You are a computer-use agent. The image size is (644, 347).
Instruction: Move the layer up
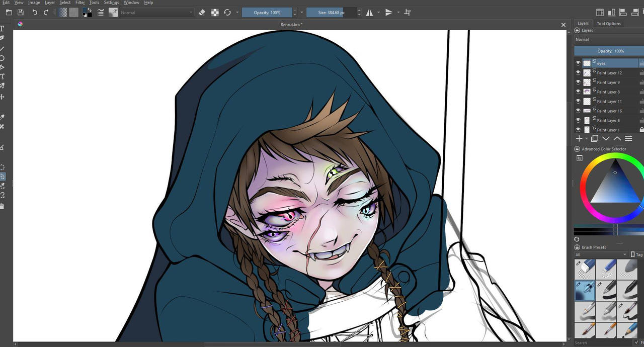click(x=617, y=138)
